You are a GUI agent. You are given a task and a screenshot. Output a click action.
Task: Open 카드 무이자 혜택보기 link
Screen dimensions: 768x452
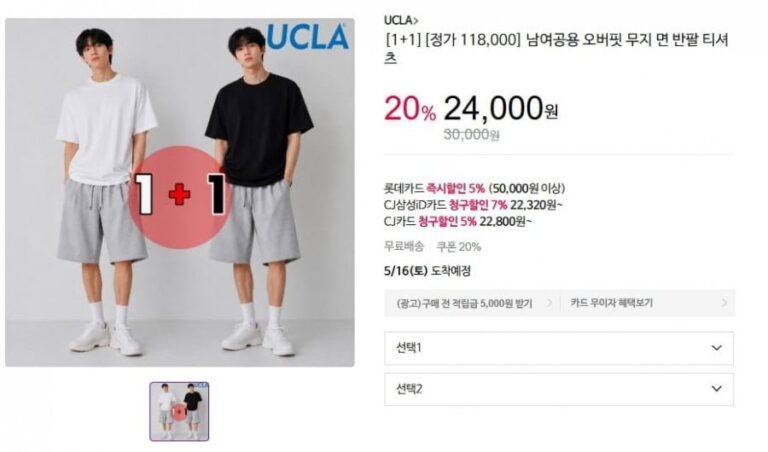tap(611, 303)
